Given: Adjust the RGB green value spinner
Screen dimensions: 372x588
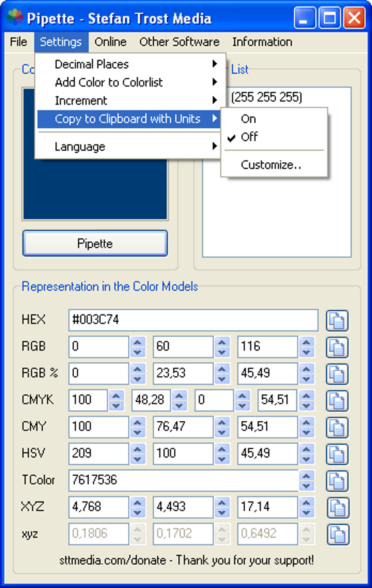Looking at the screenshot, I should 222,347.
